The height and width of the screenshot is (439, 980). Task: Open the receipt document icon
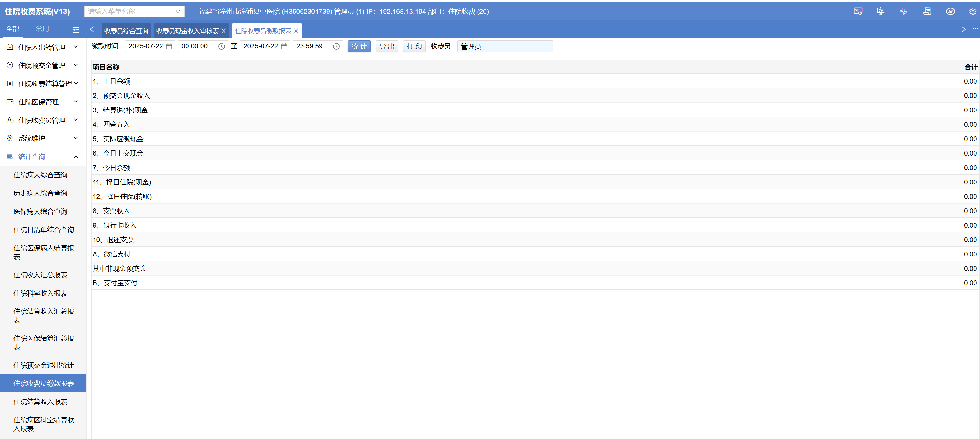[x=927, y=12]
